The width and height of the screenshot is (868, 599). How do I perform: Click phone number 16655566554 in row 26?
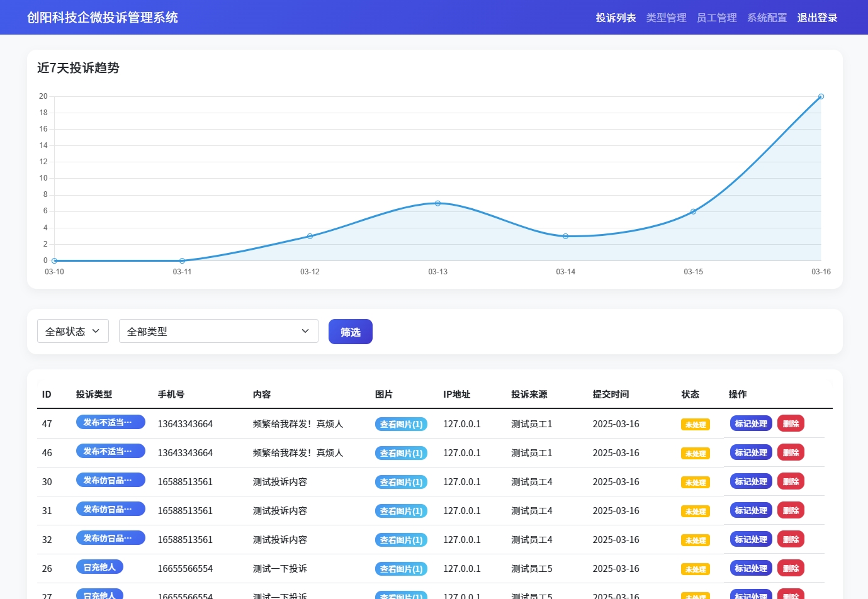coord(185,569)
